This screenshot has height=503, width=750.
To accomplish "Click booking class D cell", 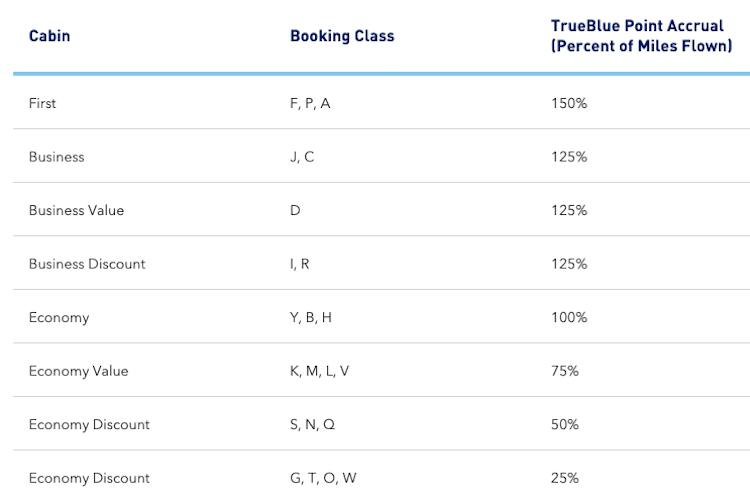I will point(295,211).
